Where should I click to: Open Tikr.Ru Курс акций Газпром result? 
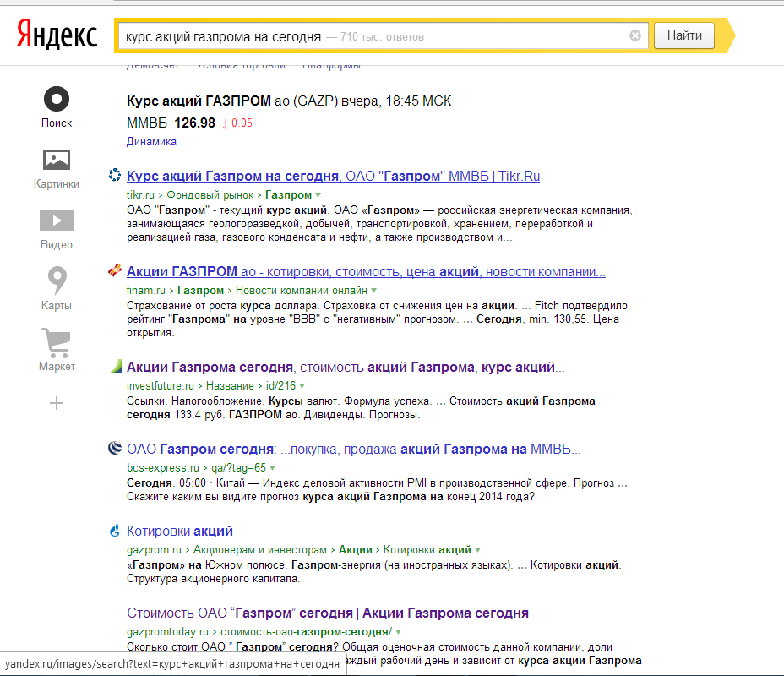pyautogui.click(x=333, y=177)
